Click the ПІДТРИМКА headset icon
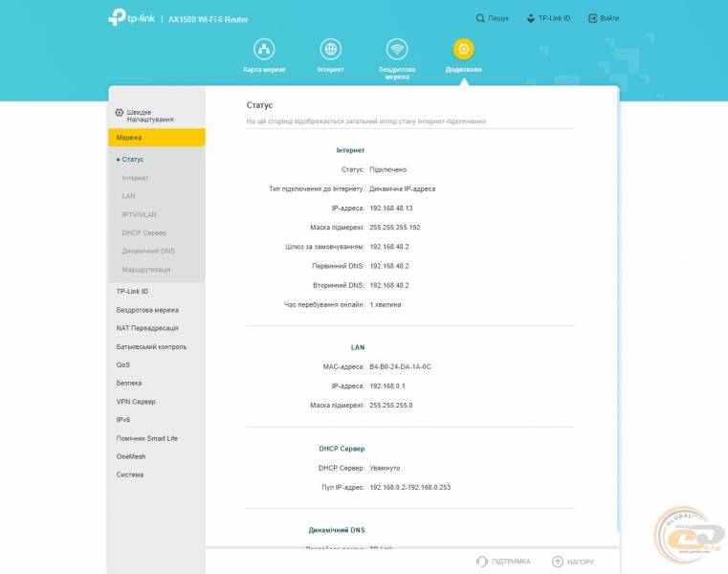 [482, 562]
